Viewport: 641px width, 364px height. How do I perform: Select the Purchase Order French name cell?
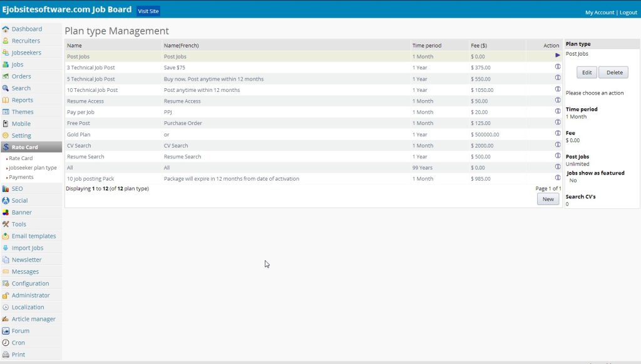point(183,123)
